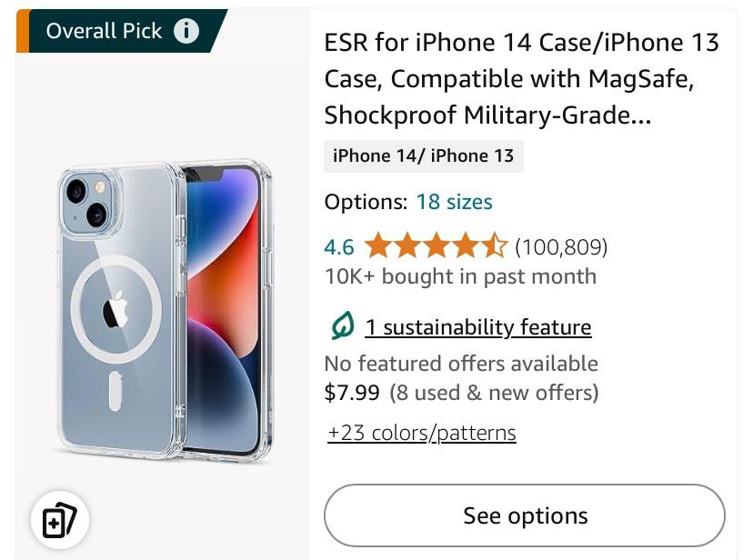This screenshot has height=560, width=753.
Task: Click the No featured offers available text
Action: click(461, 364)
